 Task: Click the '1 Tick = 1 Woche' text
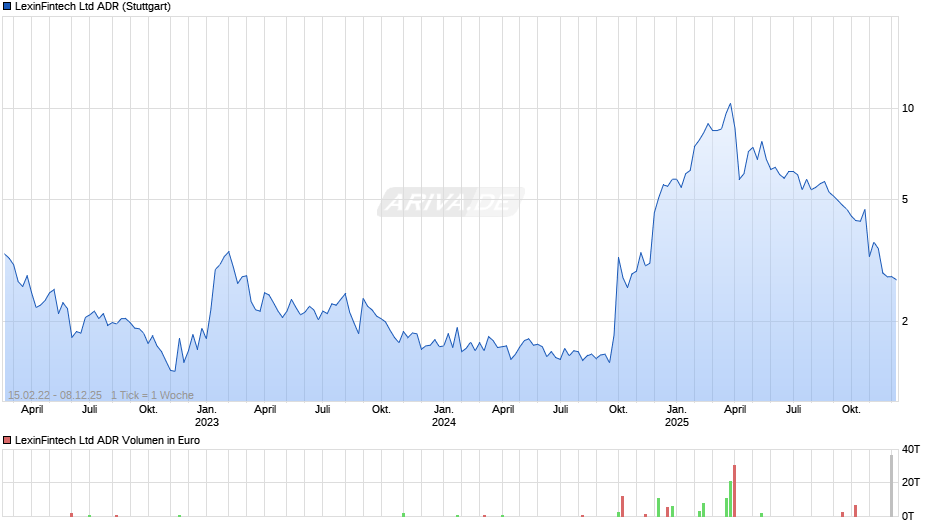coord(152,395)
